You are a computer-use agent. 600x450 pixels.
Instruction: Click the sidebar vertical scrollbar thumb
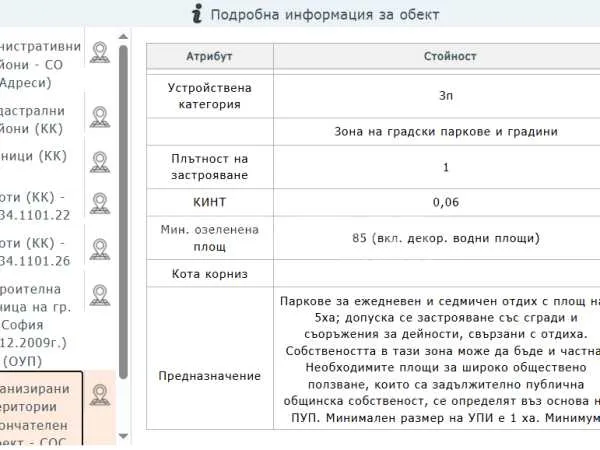coord(123,212)
